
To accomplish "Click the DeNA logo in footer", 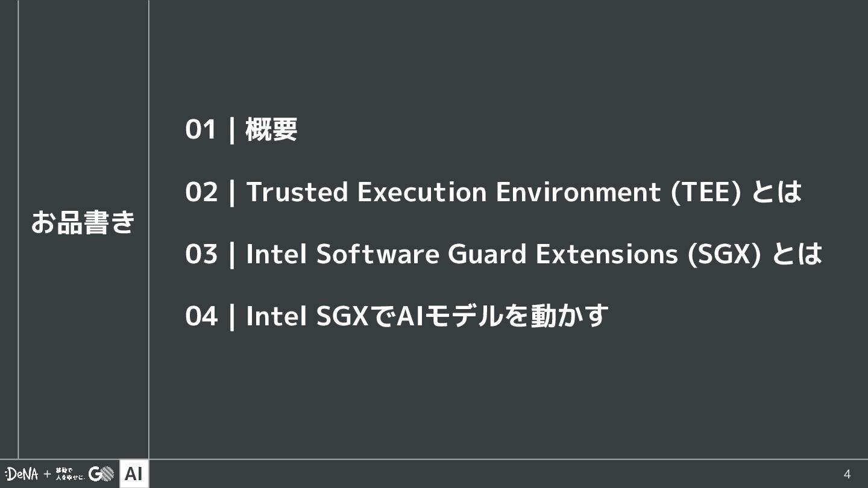I will pyautogui.click(x=22, y=474).
